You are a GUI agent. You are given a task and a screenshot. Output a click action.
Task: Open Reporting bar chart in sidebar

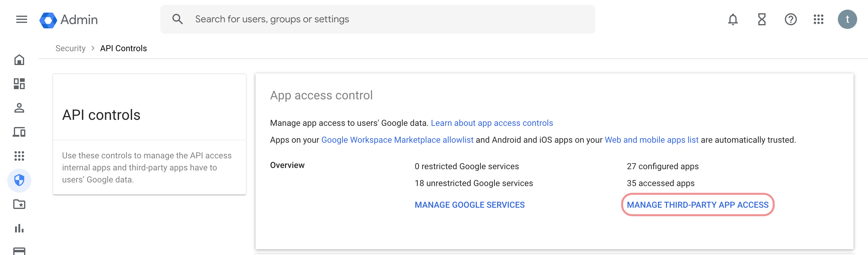coord(19,229)
